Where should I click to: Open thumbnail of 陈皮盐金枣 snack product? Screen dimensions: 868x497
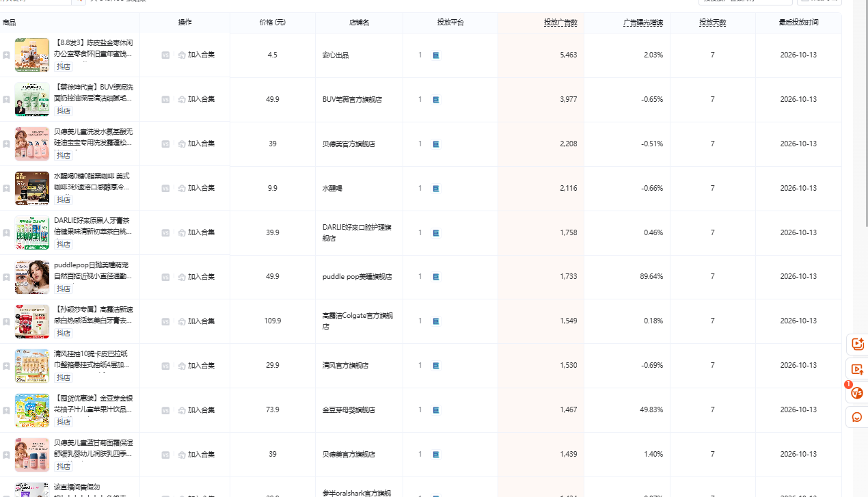pyautogui.click(x=32, y=55)
